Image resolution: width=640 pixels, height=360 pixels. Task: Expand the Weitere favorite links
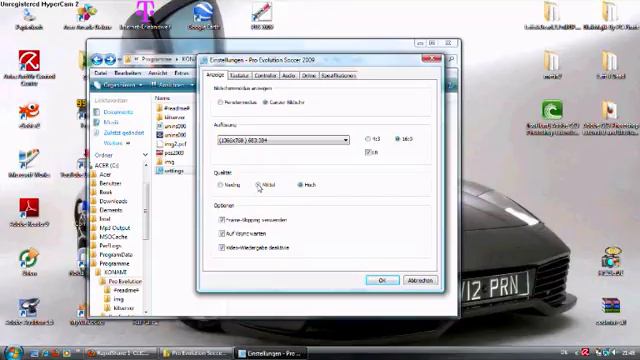point(117,143)
